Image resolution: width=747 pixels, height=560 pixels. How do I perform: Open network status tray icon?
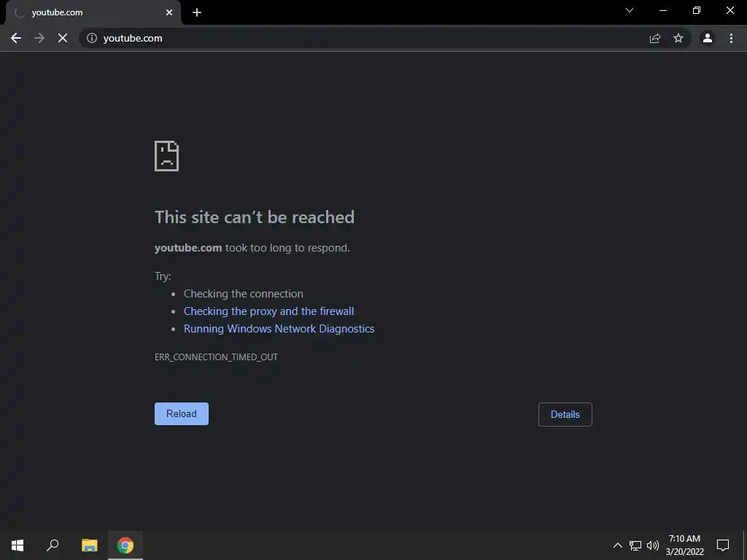click(635, 545)
